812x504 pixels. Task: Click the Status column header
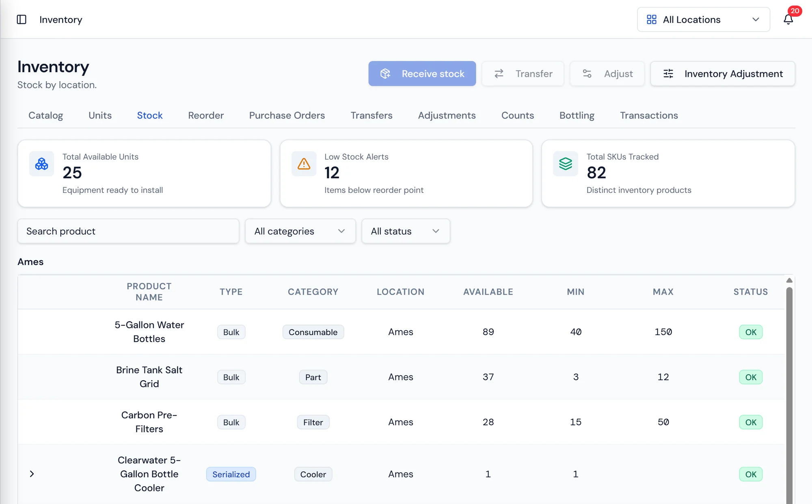click(750, 292)
